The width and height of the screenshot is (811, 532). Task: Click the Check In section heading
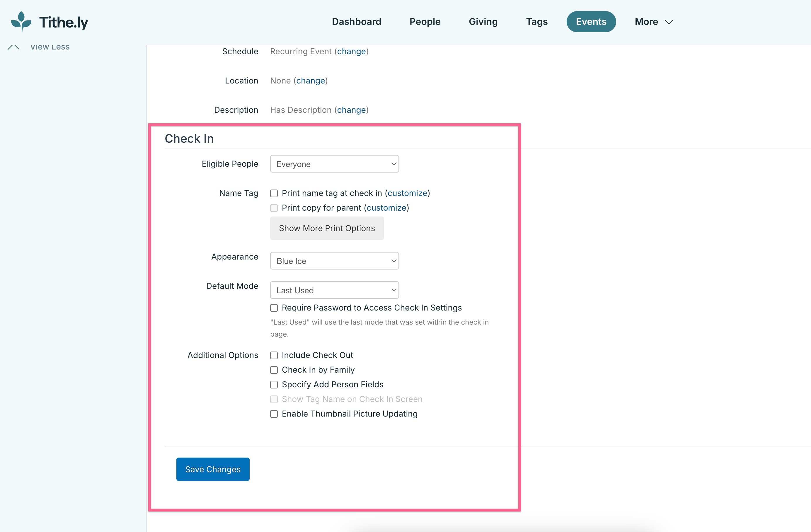(189, 138)
